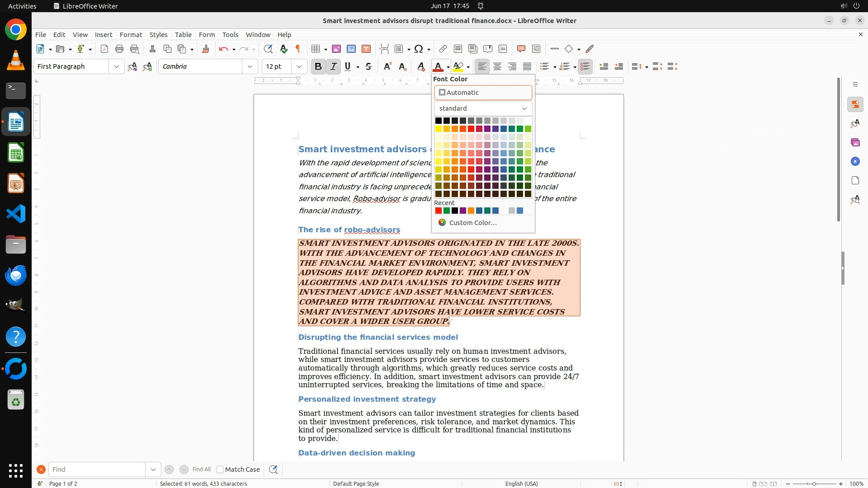Click inside the Find search field
The height and width of the screenshot is (488, 868).
click(97, 469)
